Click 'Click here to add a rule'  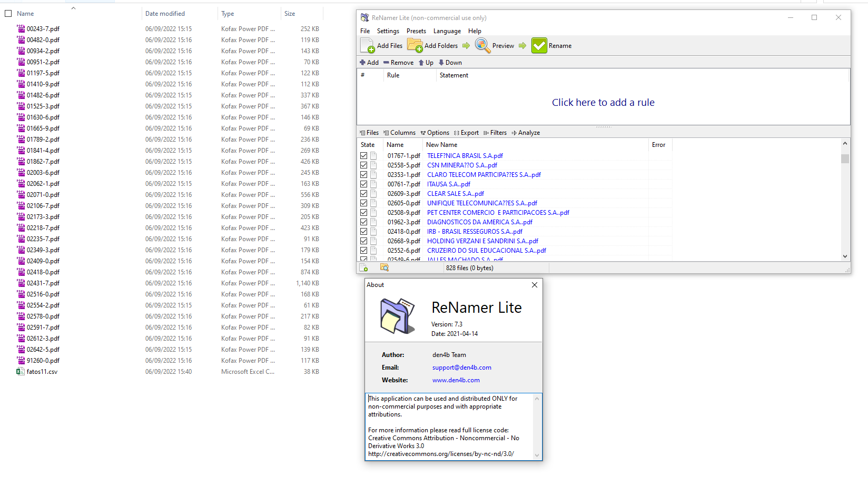coord(603,103)
